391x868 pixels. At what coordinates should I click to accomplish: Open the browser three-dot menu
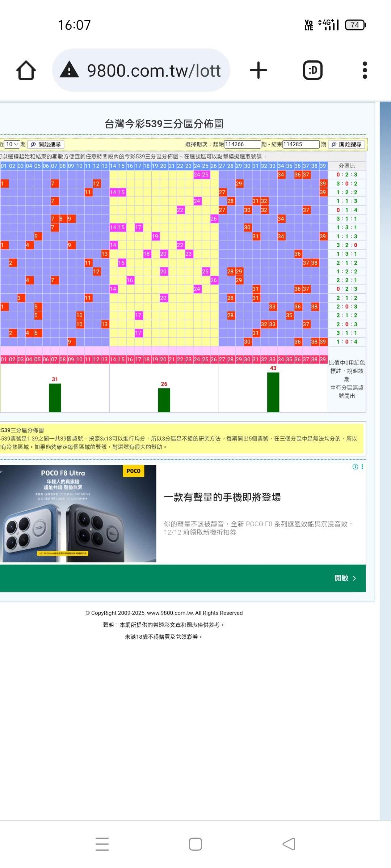tap(365, 70)
